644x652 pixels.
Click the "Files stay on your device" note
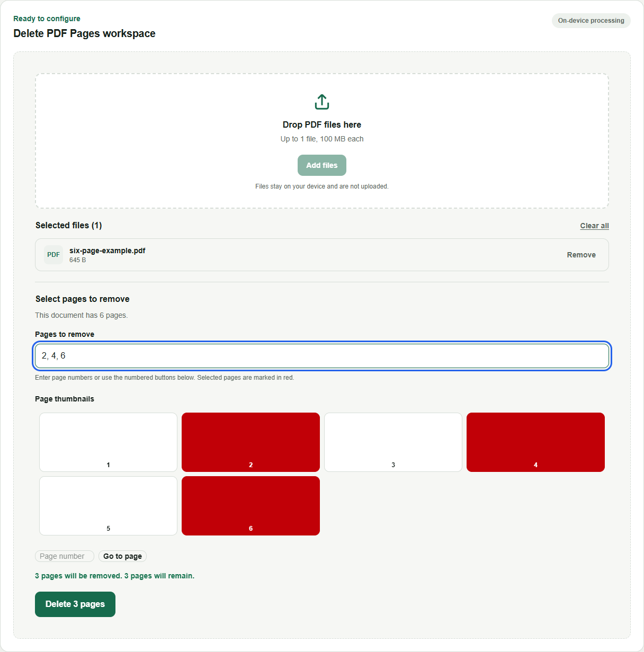pyautogui.click(x=322, y=186)
